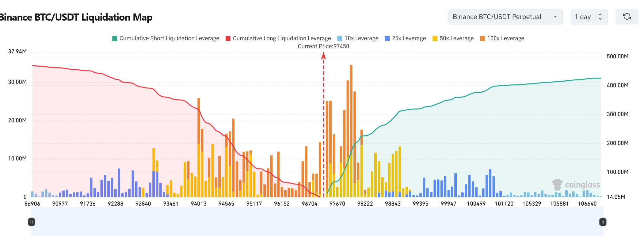Hide the 50x Leverage series

coord(453,38)
